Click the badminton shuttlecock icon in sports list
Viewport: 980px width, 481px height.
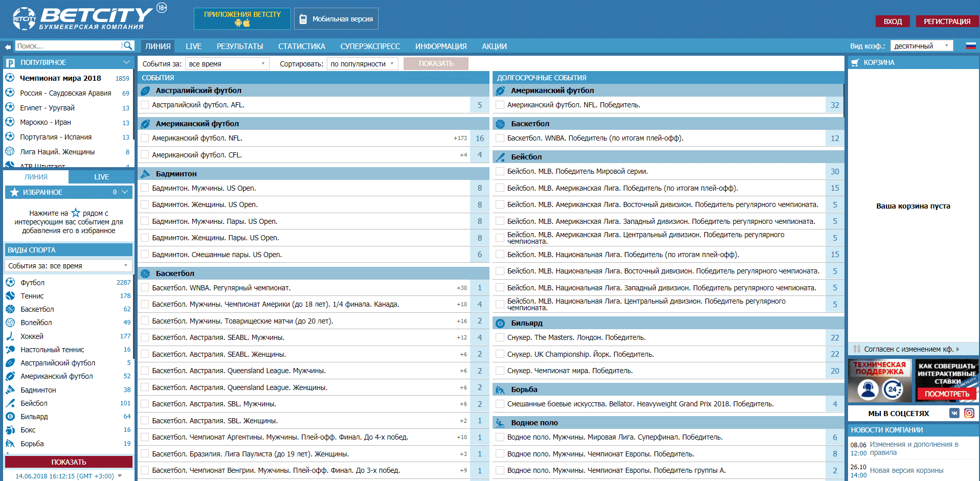click(x=10, y=390)
